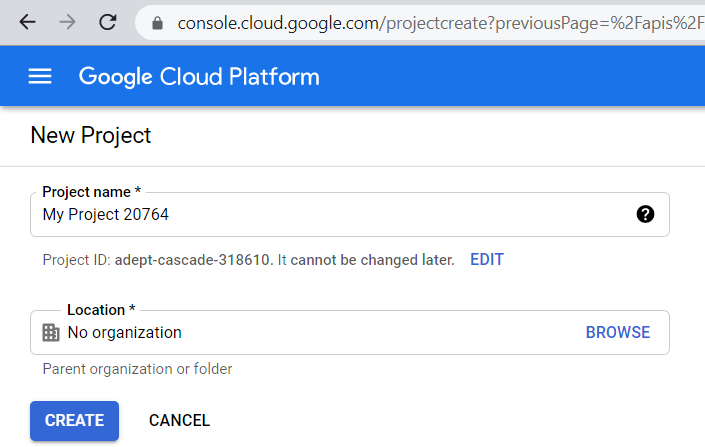Reload the page with the refresh icon
Screen dimensions: 705x447
pos(108,21)
